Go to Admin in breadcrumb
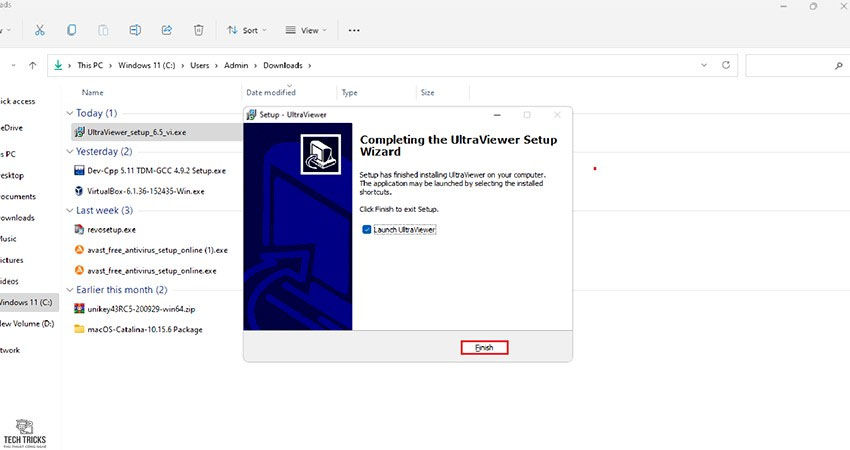Screen dimensions: 850x450 point(236,65)
